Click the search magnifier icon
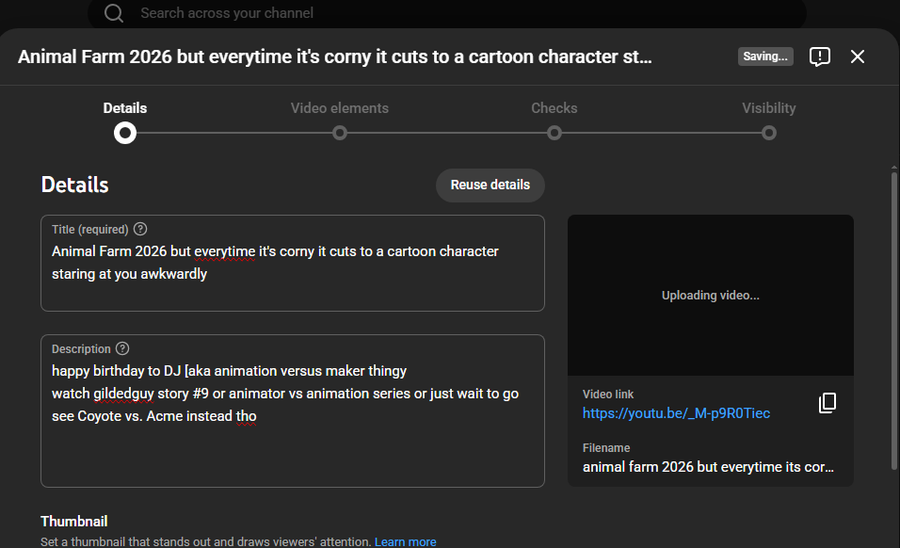The image size is (900, 548). (x=114, y=13)
